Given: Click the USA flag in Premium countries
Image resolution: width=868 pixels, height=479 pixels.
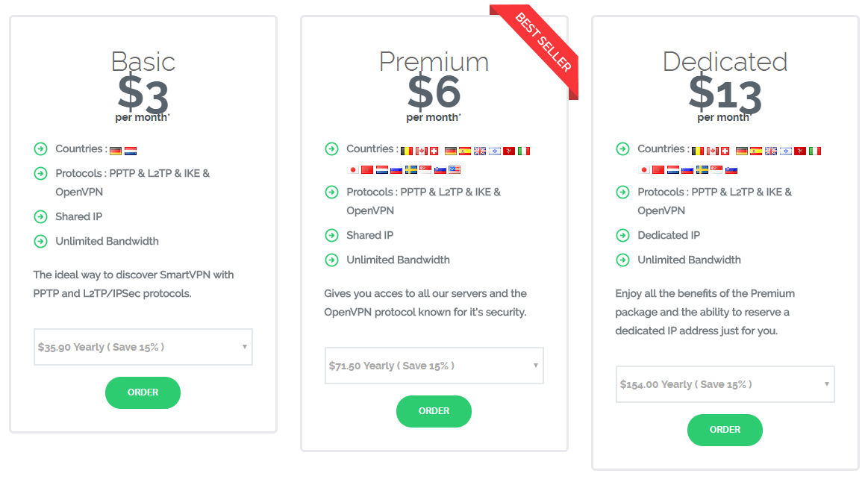Looking at the screenshot, I should (x=455, y=170).
